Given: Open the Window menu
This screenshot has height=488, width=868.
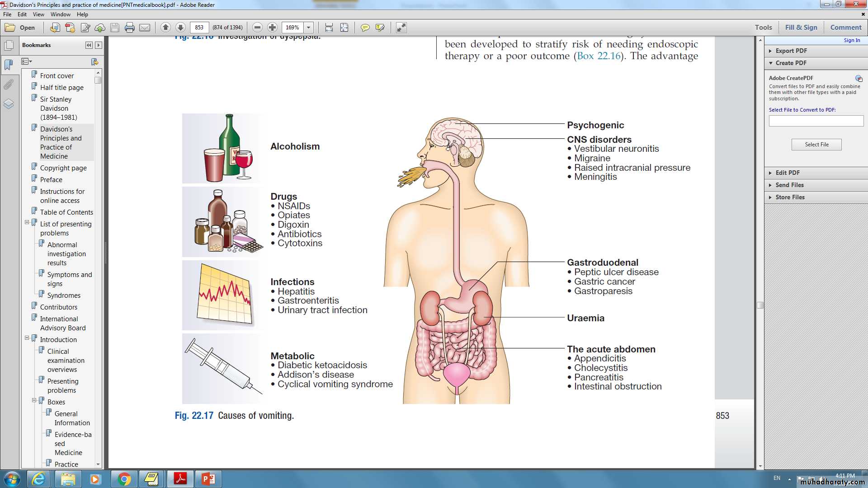Looking at the screenshot, I should click(60, 14).
